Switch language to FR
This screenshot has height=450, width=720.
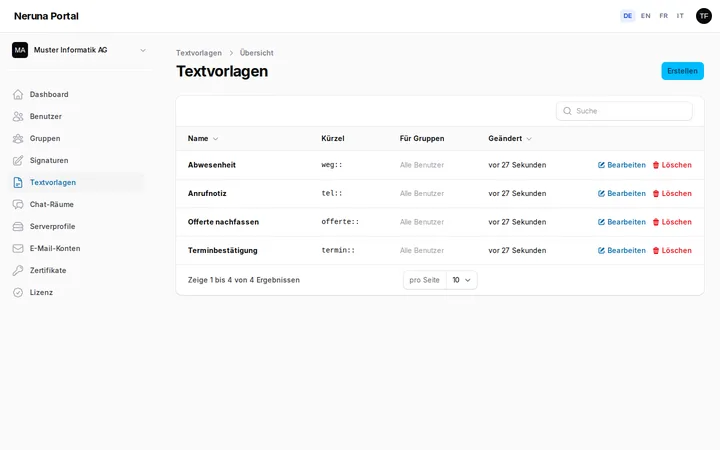[663, 16]
